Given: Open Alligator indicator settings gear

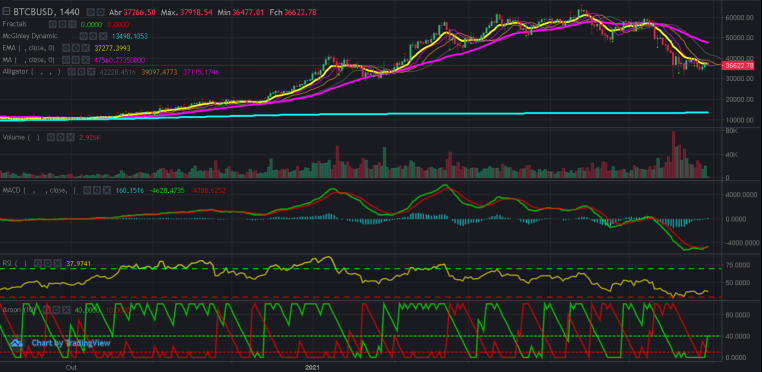Looking at the screenshot, I should pos(81,71).
